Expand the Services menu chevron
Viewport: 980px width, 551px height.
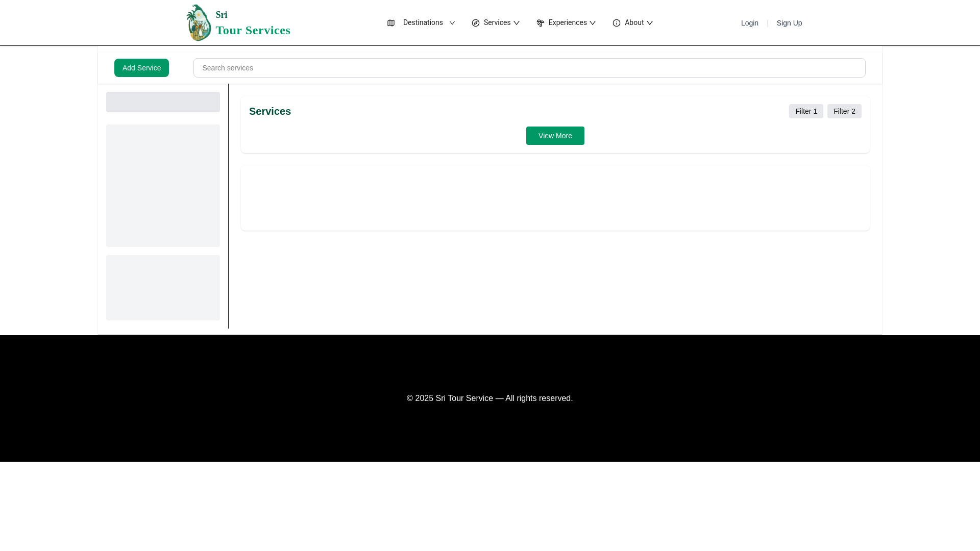[x=517, y=23]
